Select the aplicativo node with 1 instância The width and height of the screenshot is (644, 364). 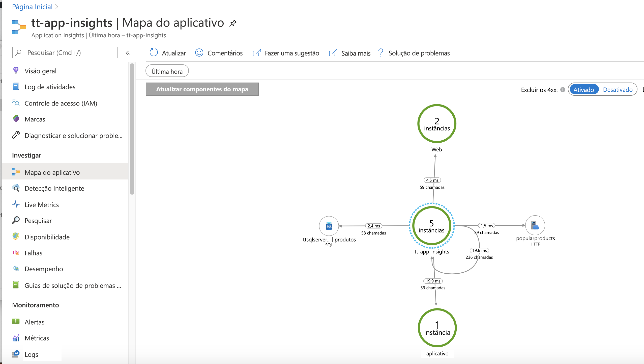[437, 328]
